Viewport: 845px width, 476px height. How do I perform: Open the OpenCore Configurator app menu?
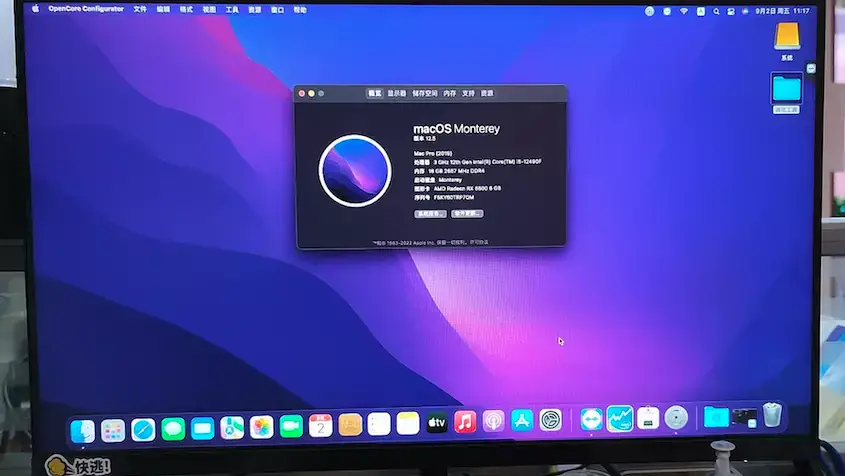coord(86,9)
